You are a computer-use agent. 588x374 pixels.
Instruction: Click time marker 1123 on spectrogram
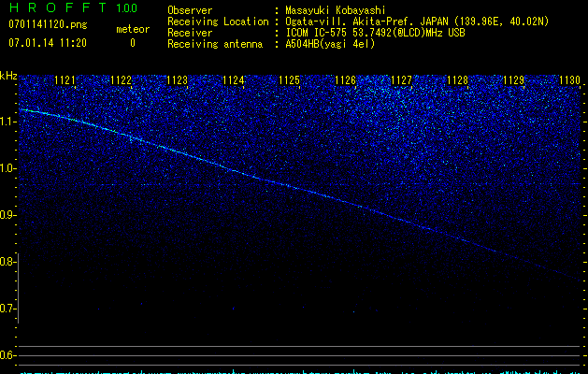click(177, 80)
